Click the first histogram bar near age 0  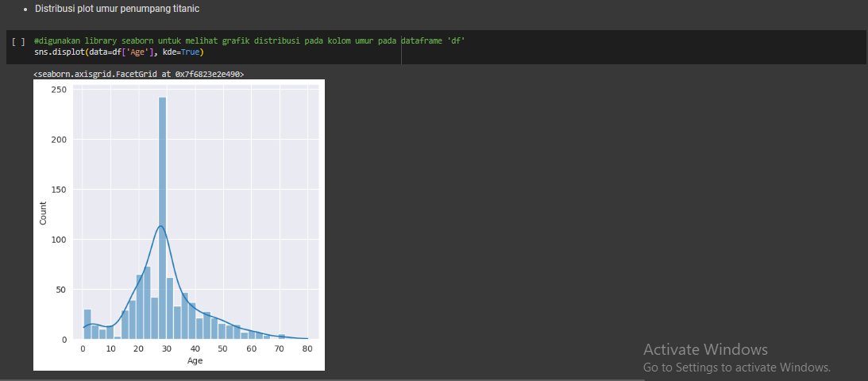click(x=87, y=324)
